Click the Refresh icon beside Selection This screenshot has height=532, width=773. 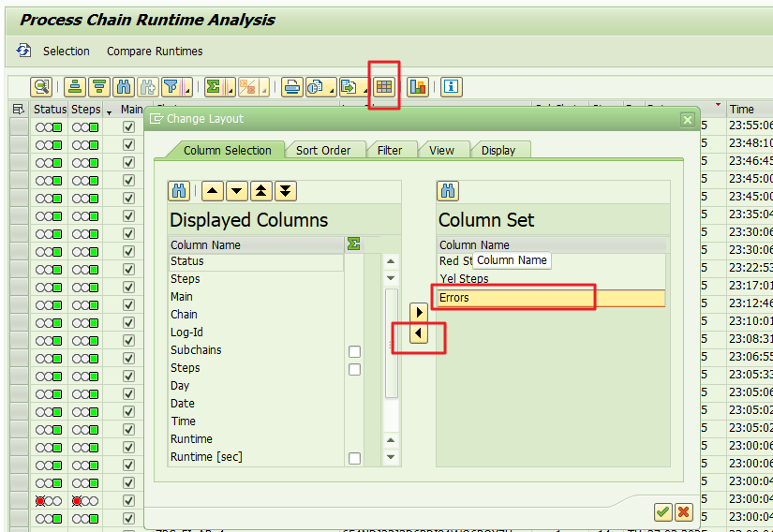(23, 51)
